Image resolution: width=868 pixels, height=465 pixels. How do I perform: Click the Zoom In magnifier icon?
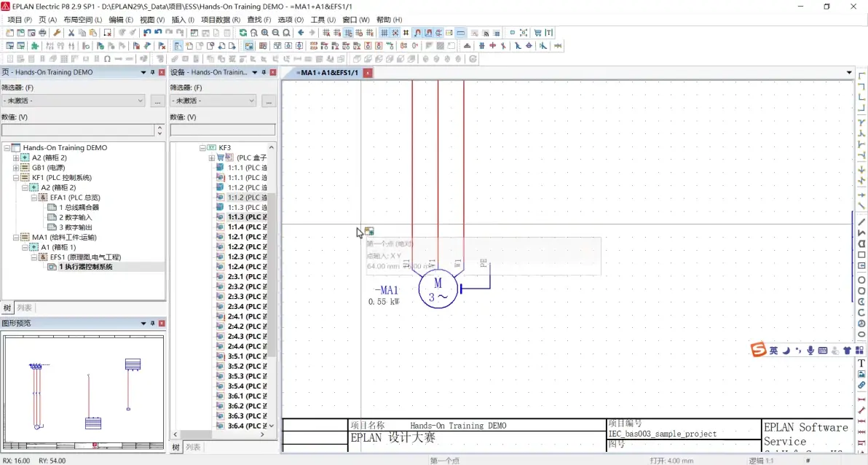click(x=264, y=33)
